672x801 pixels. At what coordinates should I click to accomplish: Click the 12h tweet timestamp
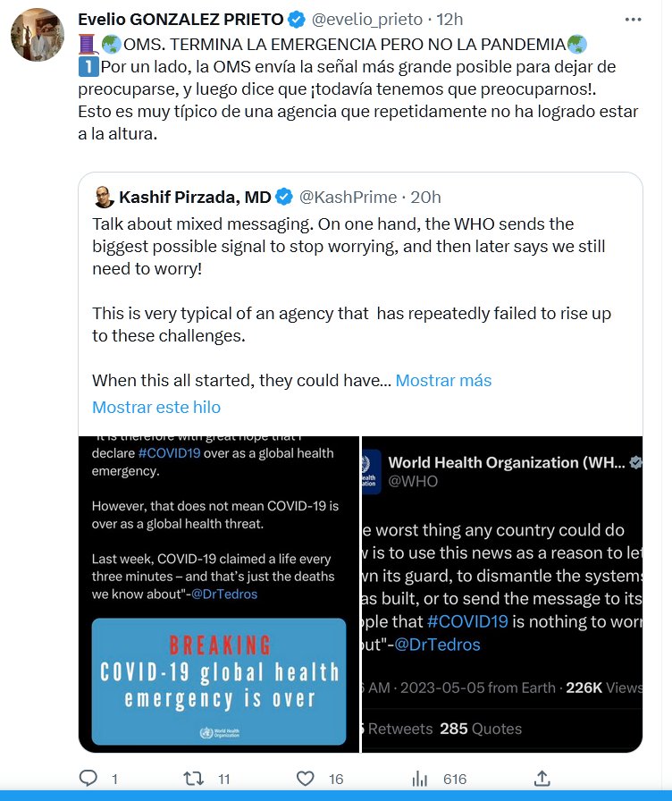tap(450, 20)
